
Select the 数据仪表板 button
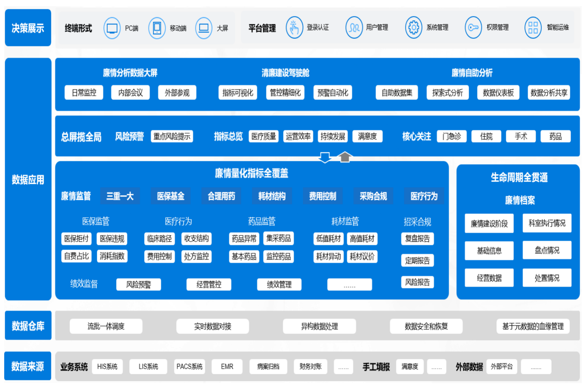click(498, 93)
